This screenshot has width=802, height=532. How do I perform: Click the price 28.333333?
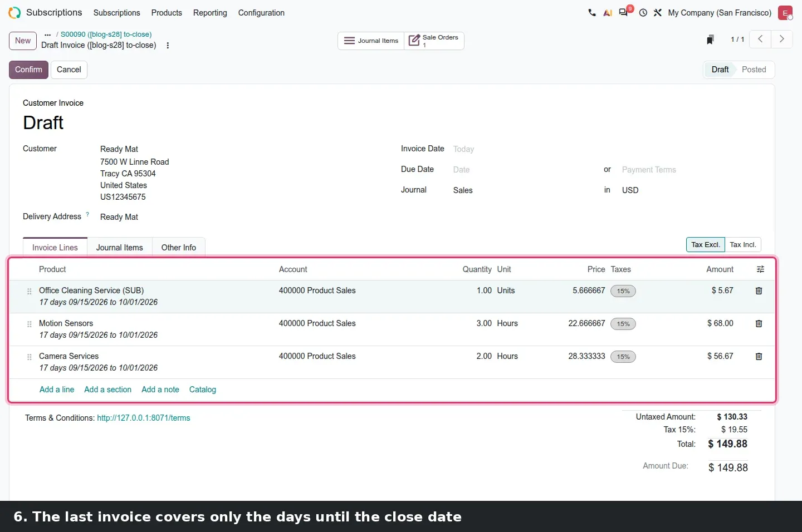[x=586, y=356]
